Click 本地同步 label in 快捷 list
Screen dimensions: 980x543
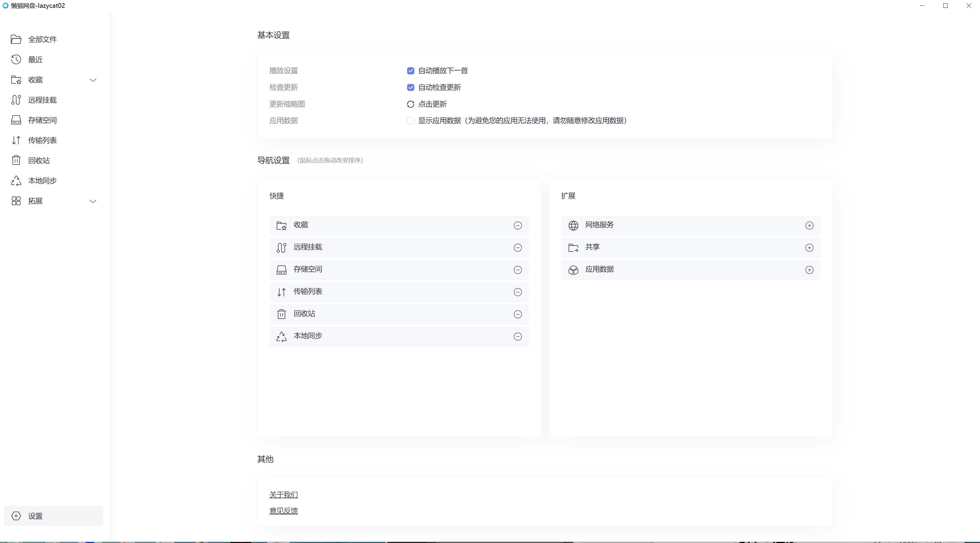click(308, 336)
